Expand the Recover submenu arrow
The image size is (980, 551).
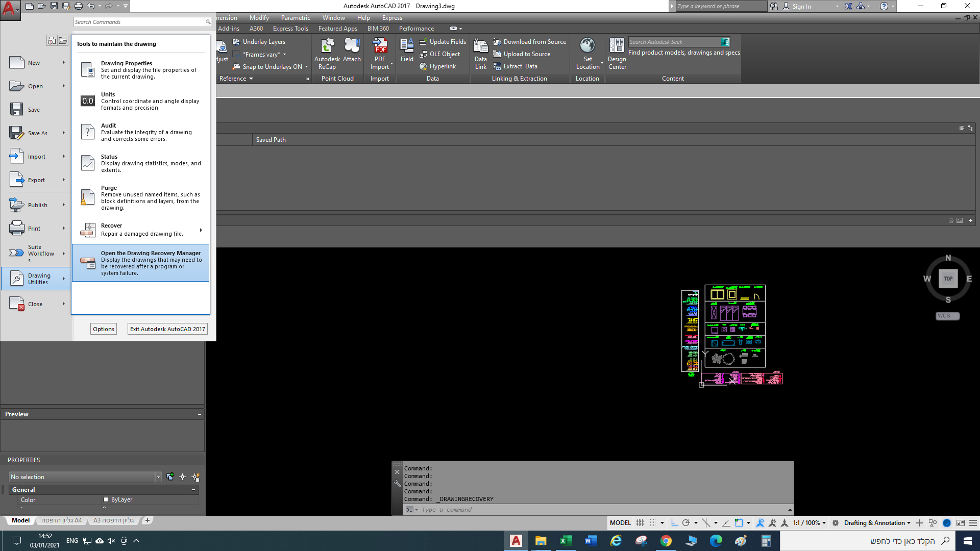click(201, 230)
